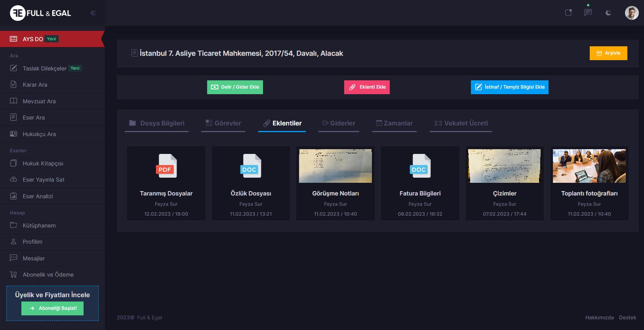Click the Full & Egal logo
Screen dimensions: 644x330
point(40,13)
